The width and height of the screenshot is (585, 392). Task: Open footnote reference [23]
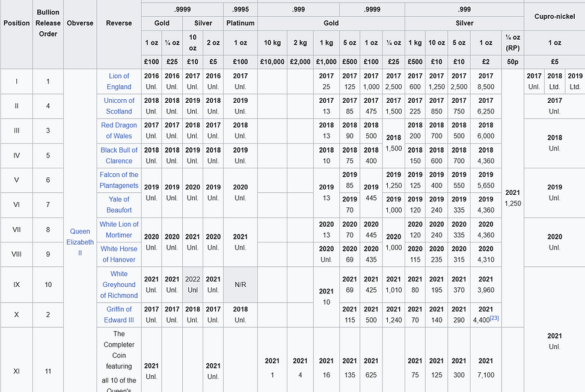494,318
